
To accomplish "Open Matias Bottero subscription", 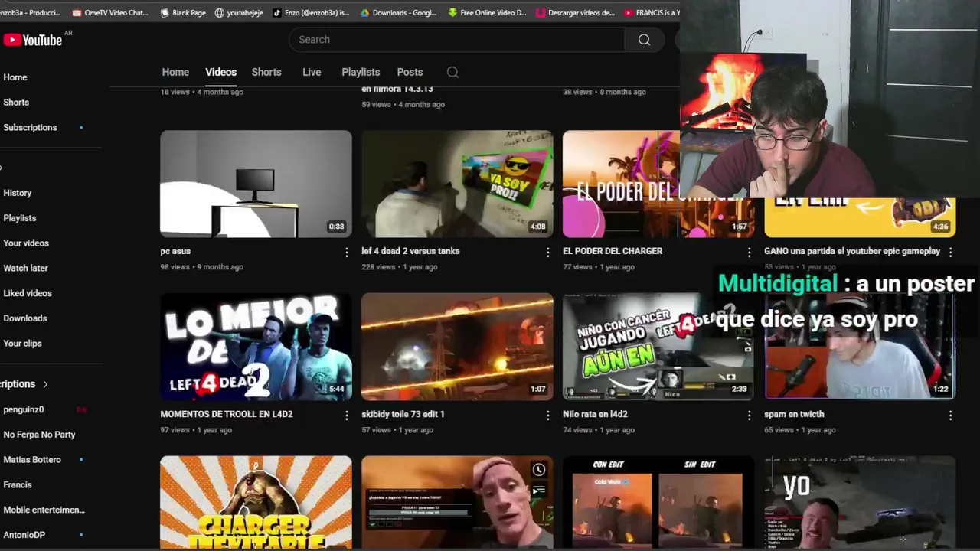I will click(32, 460).
